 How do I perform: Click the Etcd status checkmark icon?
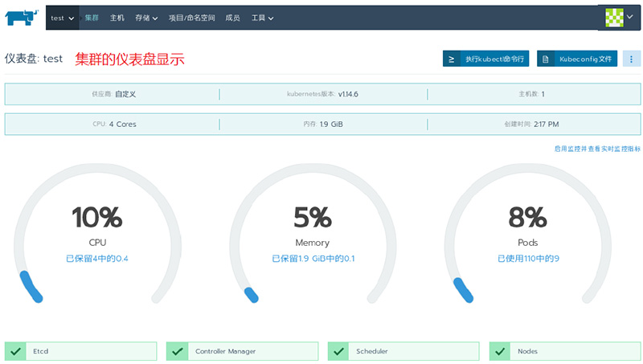(15, 351)
